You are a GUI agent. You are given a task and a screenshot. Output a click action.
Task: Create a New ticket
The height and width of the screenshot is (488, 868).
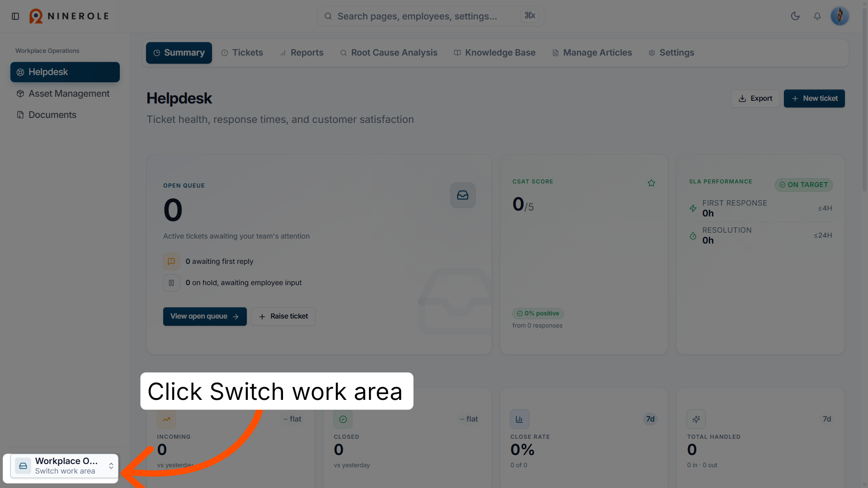coord(814,99)
